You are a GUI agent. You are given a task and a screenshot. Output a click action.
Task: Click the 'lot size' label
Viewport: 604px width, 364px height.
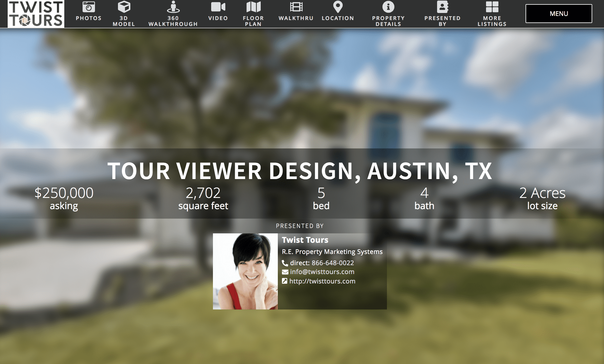point(542,206)
